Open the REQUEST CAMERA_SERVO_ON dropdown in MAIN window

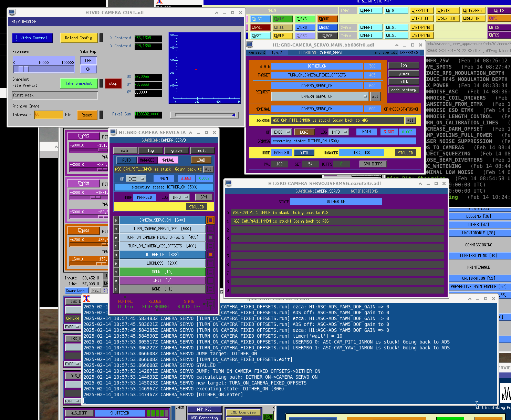click(320, 96)
